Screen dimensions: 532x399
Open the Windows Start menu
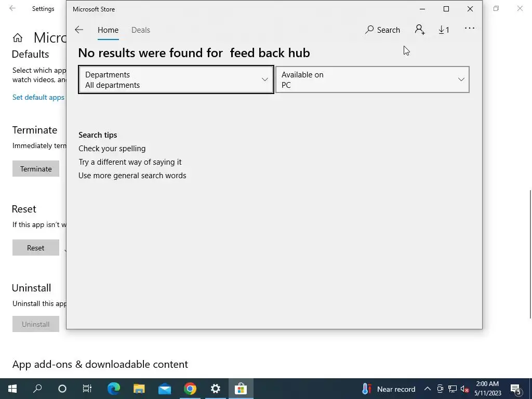(12, 389)
